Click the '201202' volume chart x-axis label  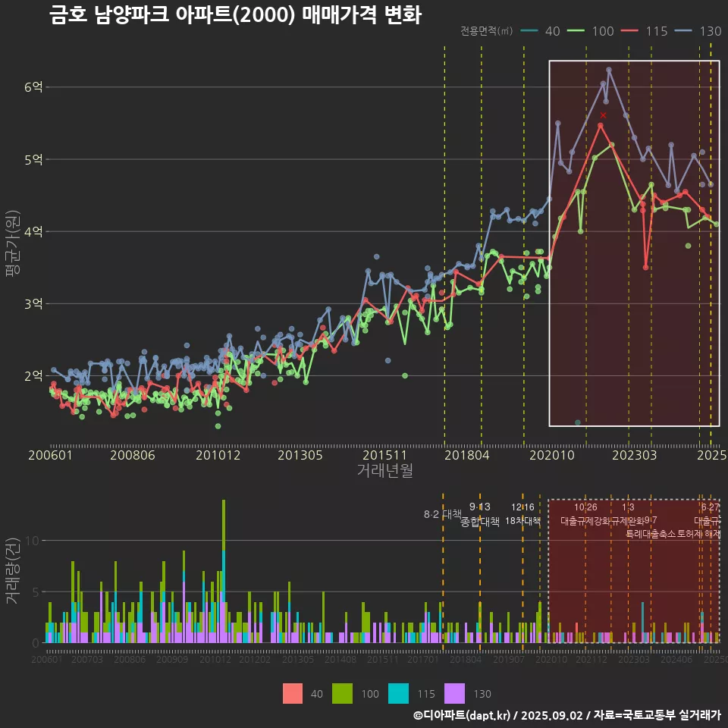pos(255,659)
